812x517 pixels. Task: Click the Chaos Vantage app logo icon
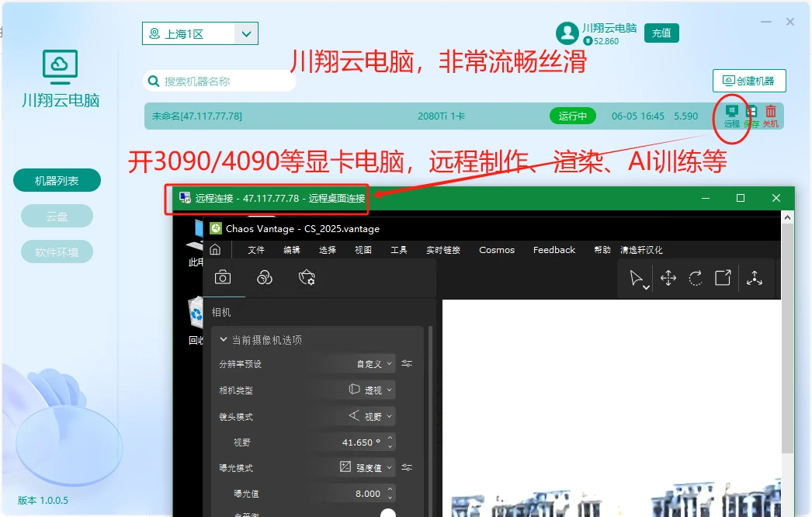pos(216,228)
